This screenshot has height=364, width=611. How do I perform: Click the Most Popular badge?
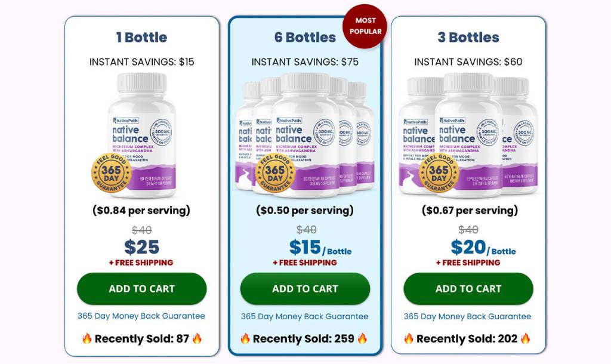(365, 26)
